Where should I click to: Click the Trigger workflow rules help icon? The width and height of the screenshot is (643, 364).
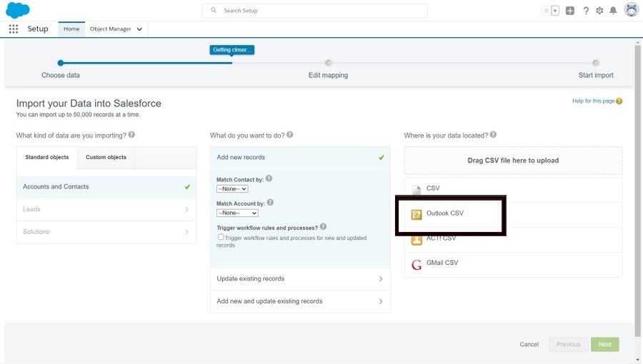point(323,226)
